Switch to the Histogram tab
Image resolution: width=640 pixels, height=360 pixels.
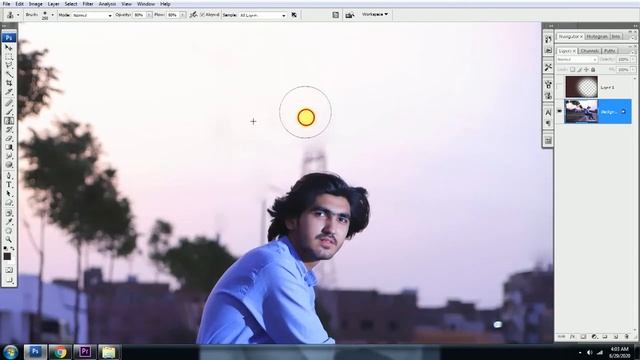(x=597, y=36)
